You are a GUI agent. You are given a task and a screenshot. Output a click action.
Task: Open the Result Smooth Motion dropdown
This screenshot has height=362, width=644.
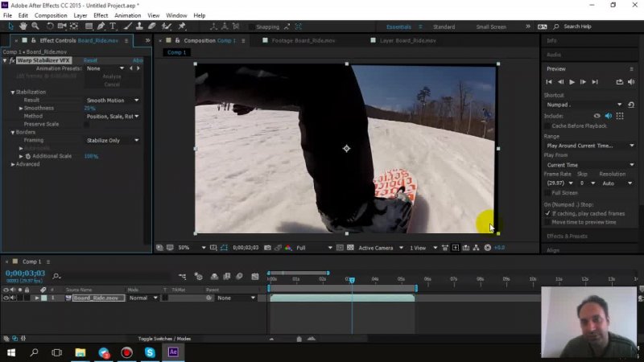(x=113, y=101)
